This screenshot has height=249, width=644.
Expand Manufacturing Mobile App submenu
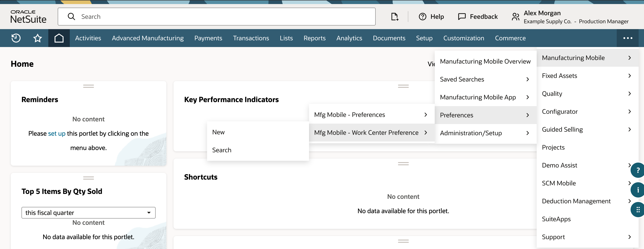(485, 97)
